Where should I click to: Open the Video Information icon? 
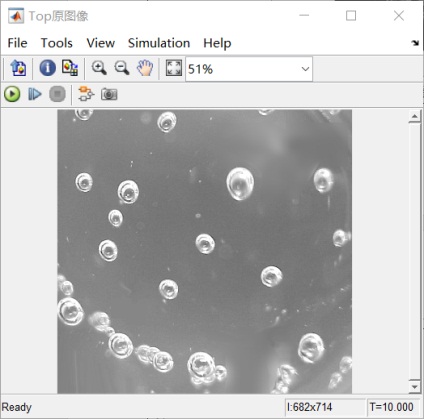tap(47, 68)
